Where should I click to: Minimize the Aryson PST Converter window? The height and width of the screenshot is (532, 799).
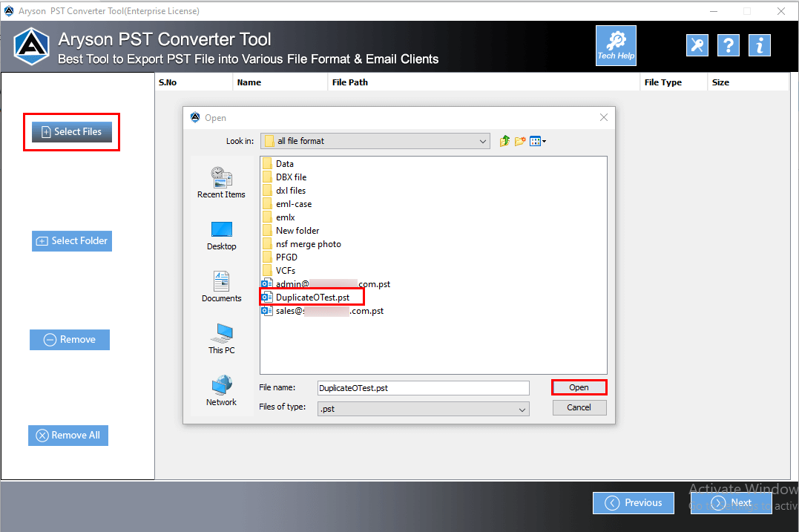coord(714,11)
